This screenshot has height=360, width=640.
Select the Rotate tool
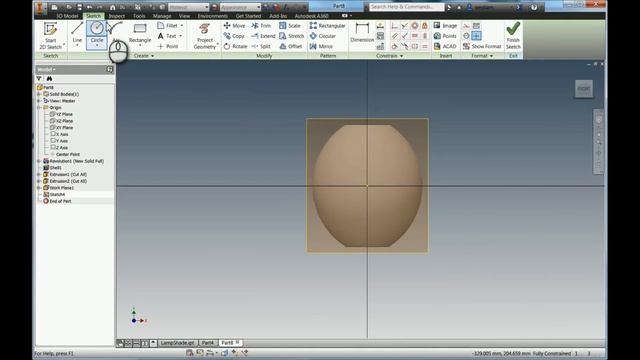coord(236,47)
